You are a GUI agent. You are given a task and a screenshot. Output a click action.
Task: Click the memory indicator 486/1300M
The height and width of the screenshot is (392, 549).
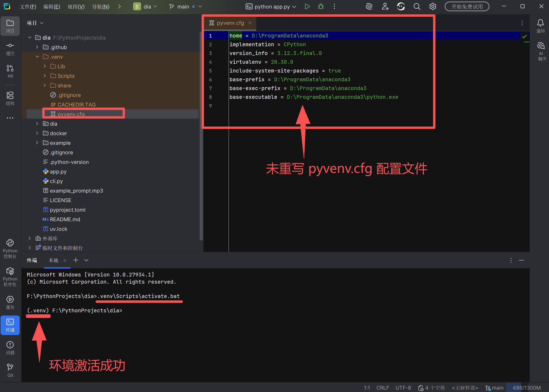[526, 388]
